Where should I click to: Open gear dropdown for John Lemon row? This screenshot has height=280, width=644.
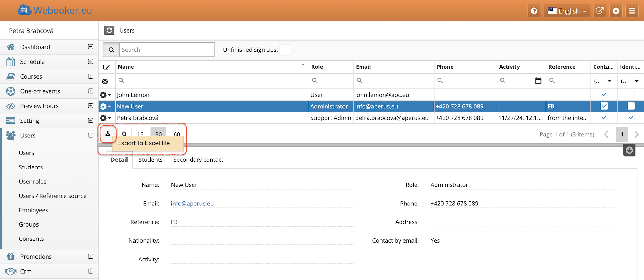tap(105, 95)
